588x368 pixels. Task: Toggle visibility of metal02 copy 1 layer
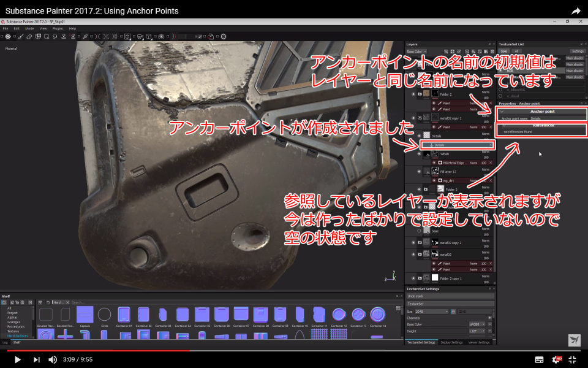413,118
